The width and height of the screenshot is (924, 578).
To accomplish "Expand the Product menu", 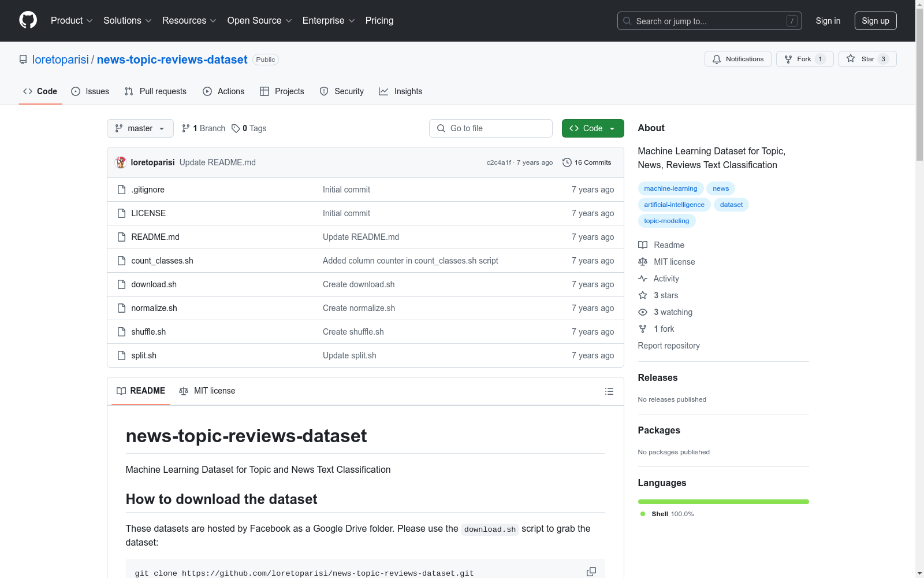I will 72,20.
